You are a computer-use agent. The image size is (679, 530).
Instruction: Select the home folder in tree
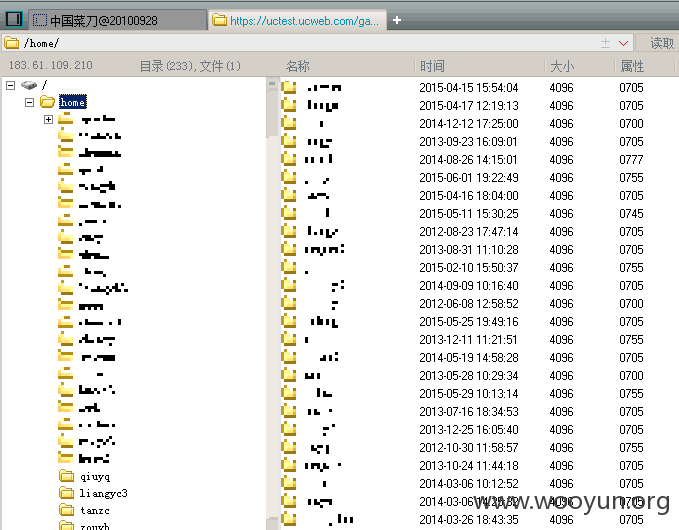(73, 102)
